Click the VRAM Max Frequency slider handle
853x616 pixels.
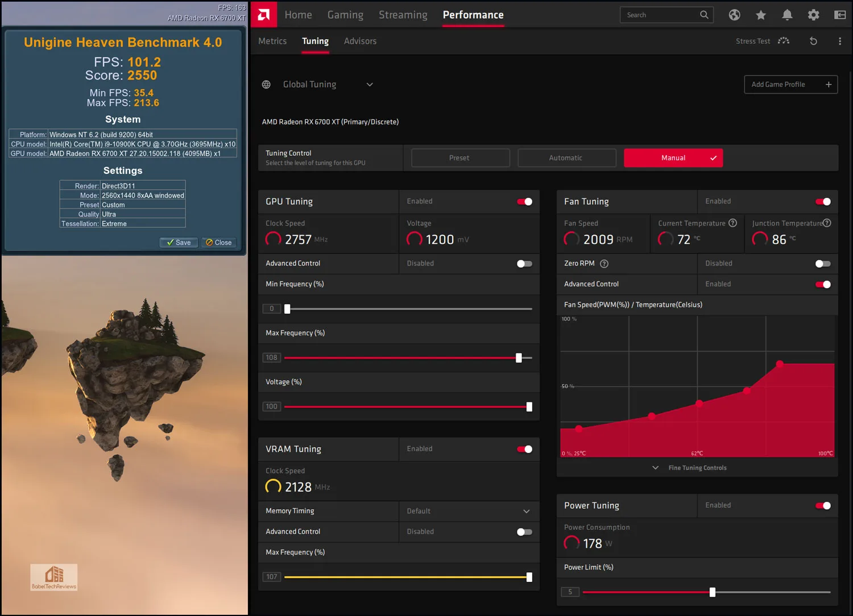[x=529, y=577]
